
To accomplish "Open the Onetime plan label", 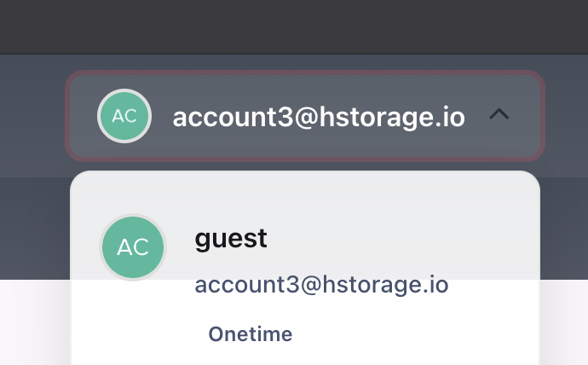I will click(251, 333).
